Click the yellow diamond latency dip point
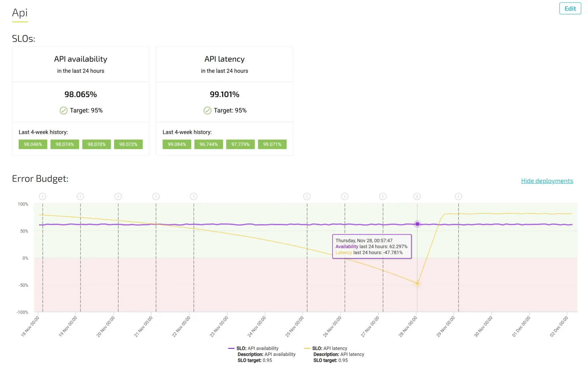588x375 pixels. 417,283
